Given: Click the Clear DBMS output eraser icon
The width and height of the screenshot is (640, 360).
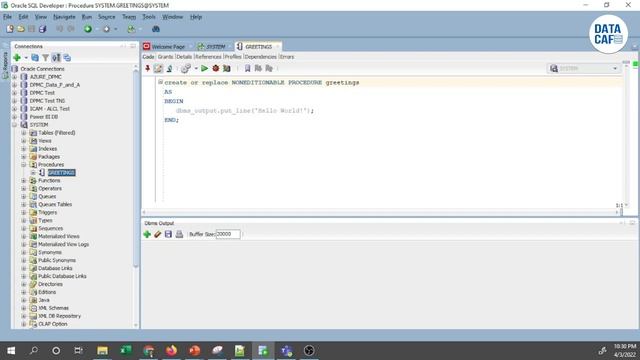Looking at the screenshot, I should pos(158,234).
